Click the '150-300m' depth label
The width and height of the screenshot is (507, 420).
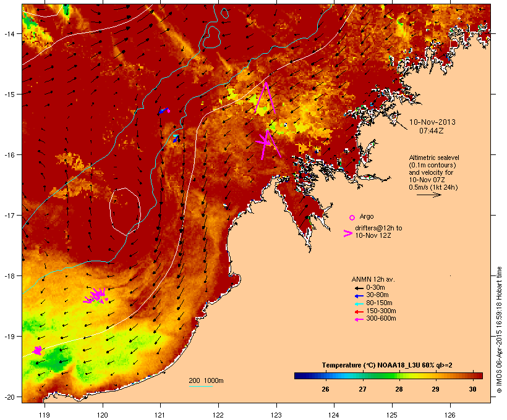(381, 311)
